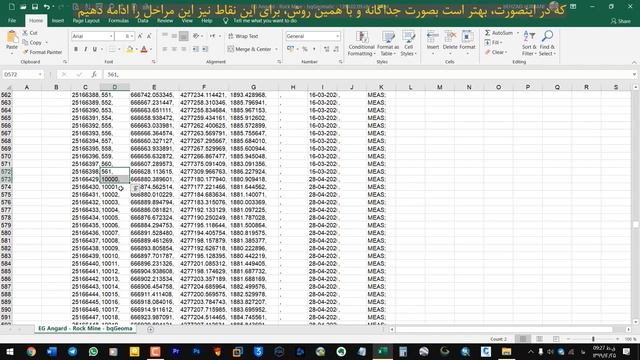Screen dimensions: 640x360
Task: Switch to Page Layout view in status bar
Action: [539, 339]
